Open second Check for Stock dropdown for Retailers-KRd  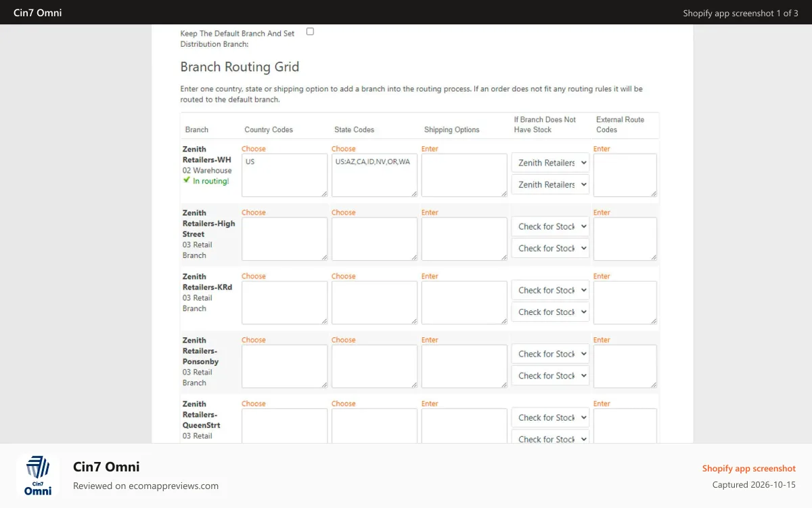[550, 312]
